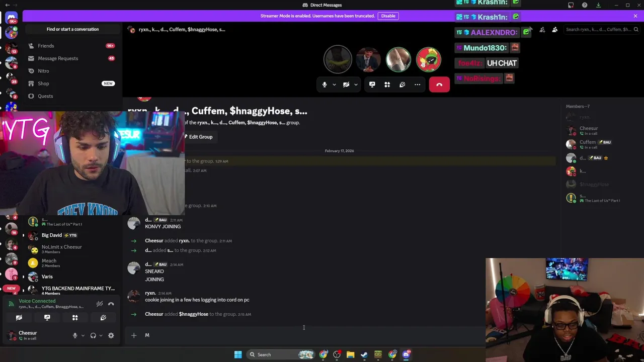Open more call options ellipsis
This screenshot has width=644, height=362.
417,84
